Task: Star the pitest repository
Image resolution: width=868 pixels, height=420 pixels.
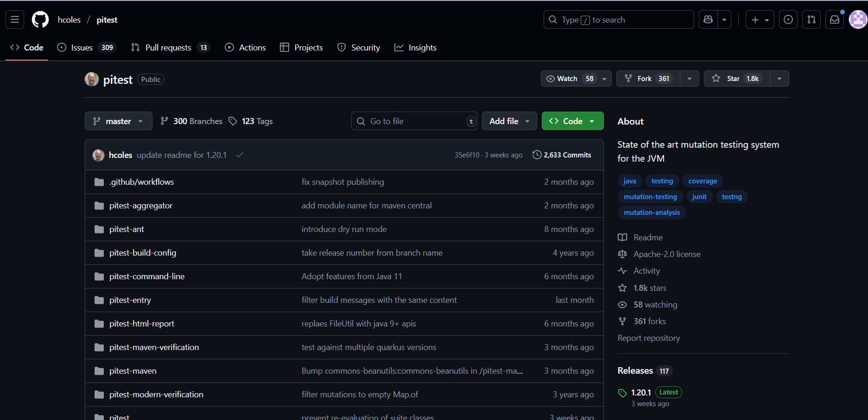Action: pyautogui.click(x=734, y=78)
